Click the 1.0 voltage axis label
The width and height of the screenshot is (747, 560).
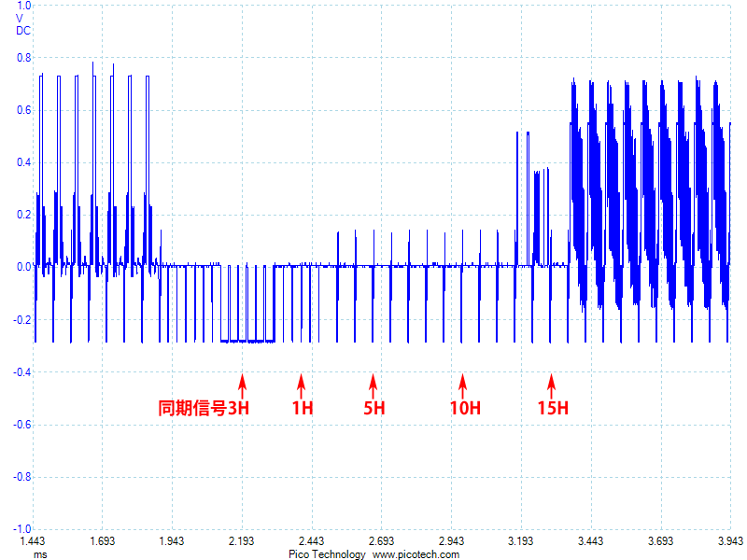click(x=24, y=6)
